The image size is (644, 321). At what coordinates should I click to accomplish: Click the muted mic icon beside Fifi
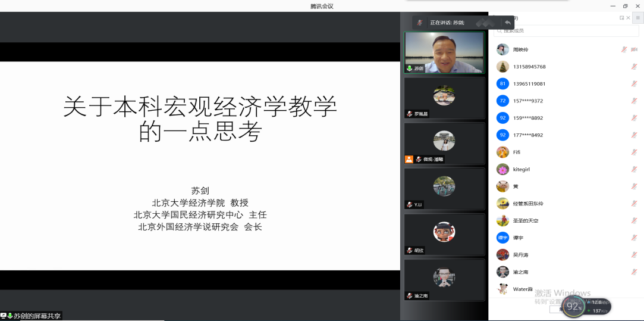pos(634,152)
